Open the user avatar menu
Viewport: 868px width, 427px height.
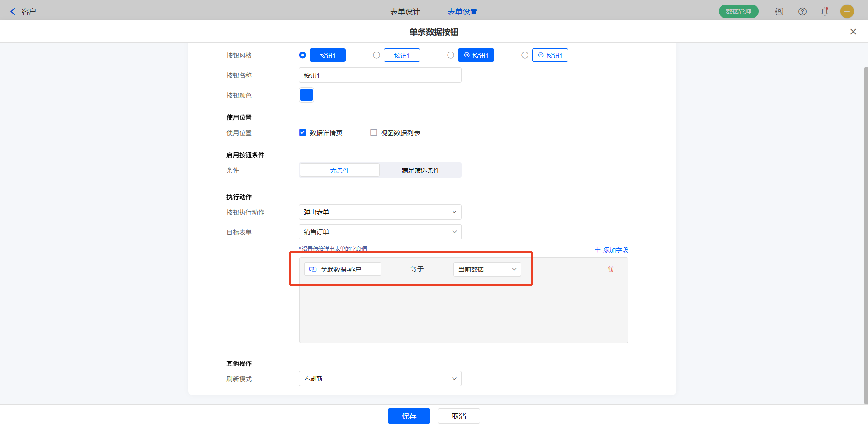tap(847, 11)
